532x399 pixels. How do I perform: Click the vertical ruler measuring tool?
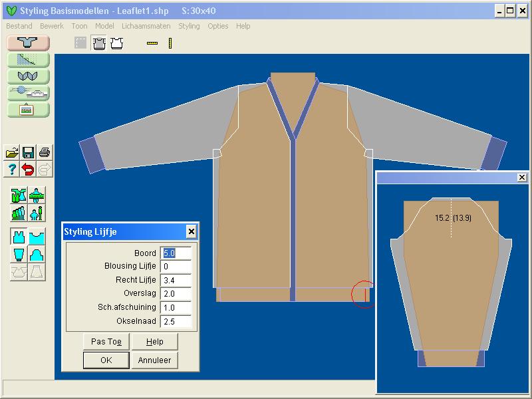tap(170, 44)
